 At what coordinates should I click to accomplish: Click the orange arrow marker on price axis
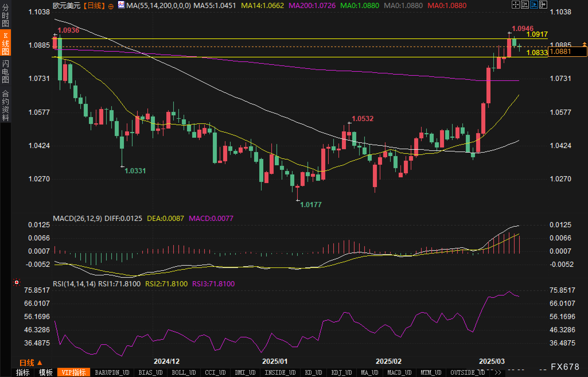[x=584, y=44]
